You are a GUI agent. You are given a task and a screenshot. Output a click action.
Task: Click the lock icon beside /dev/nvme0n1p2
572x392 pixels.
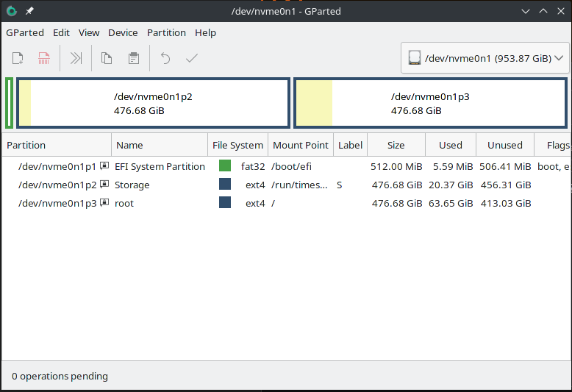tap(104, 184)
